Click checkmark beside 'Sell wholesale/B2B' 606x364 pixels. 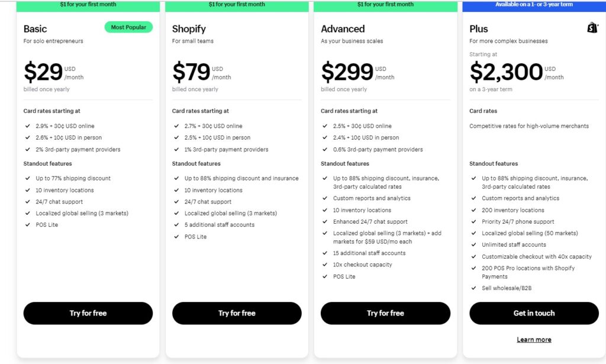click(474, 288)
